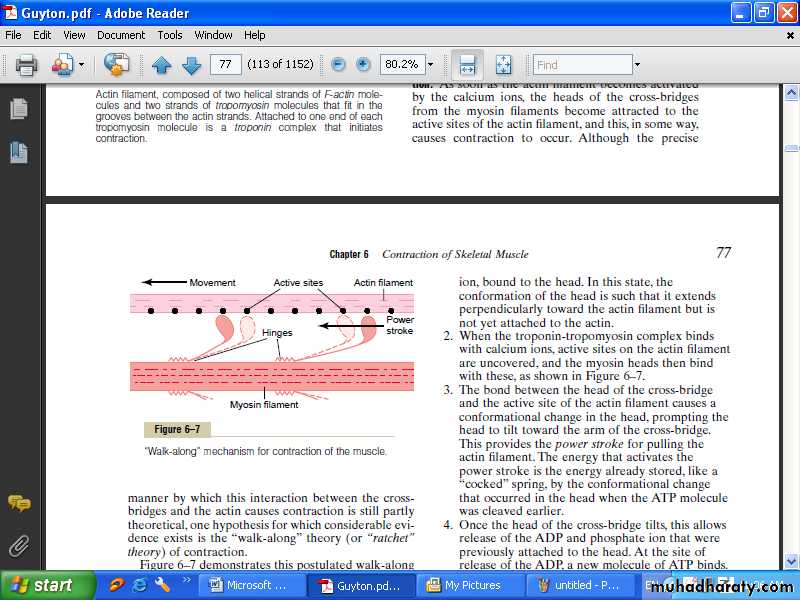Expand the zoom percentage dropdown
Viewport: 800px width, 600px height.
[431, 65]
